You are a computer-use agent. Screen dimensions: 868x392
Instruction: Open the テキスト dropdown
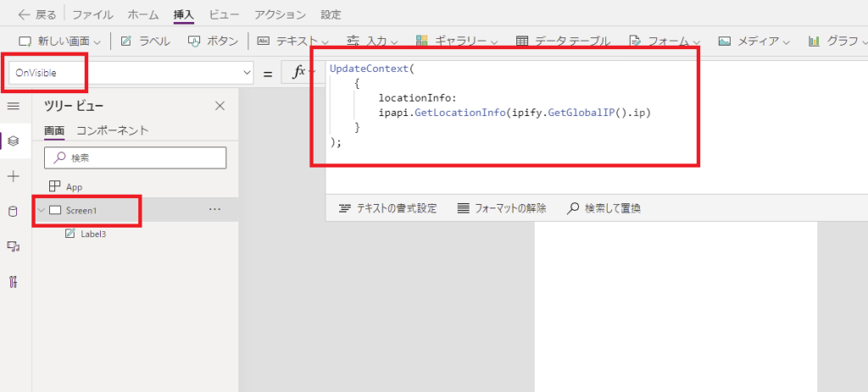(293, 41)
